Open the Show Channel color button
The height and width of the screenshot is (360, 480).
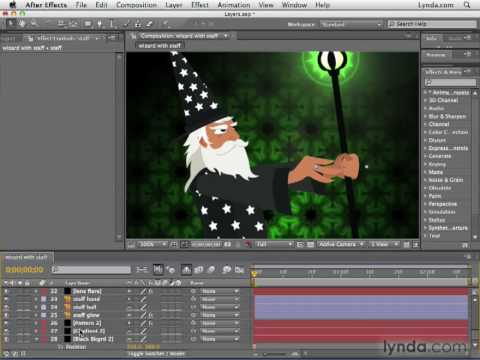click(248, 245)
